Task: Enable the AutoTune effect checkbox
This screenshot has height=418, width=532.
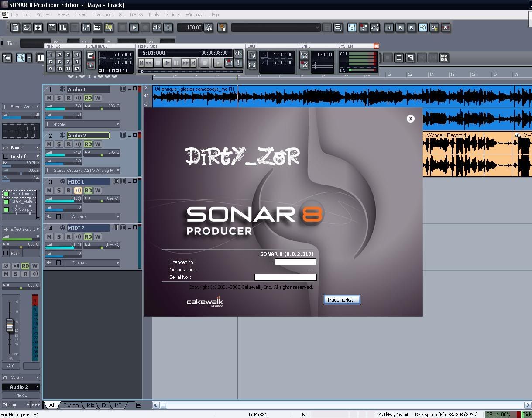Action: [7, 194]
